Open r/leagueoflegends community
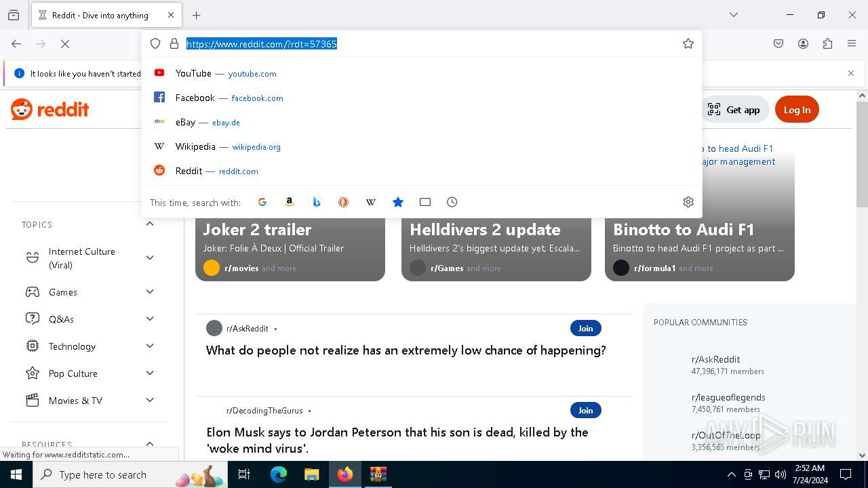868x488 pixels. point(728,397)
